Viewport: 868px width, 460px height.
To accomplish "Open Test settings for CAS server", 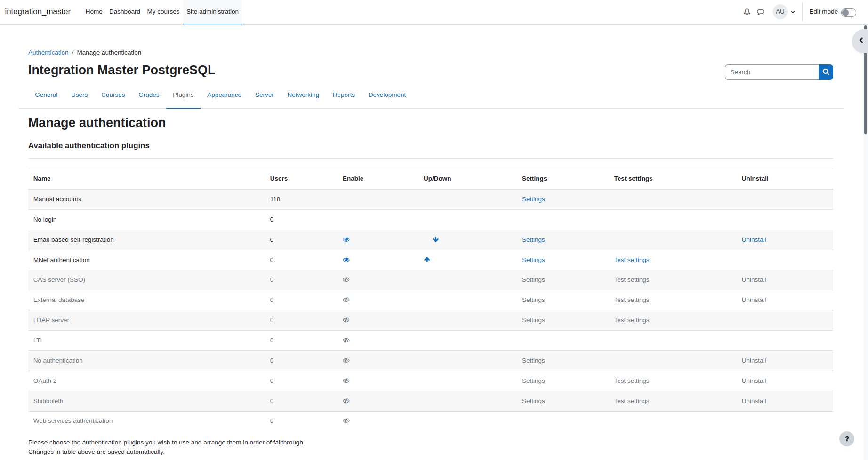I will point(631,280).
